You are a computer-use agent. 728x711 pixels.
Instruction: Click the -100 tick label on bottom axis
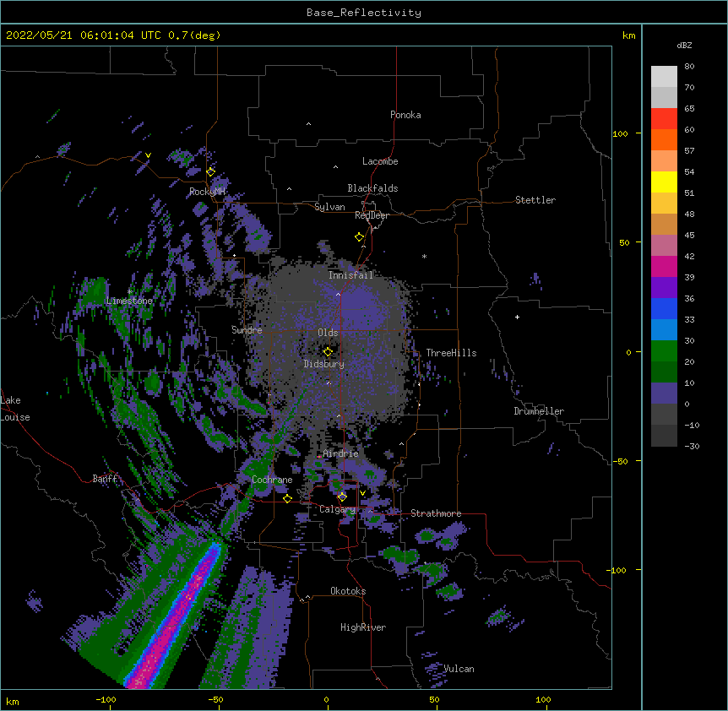point(106,699)
